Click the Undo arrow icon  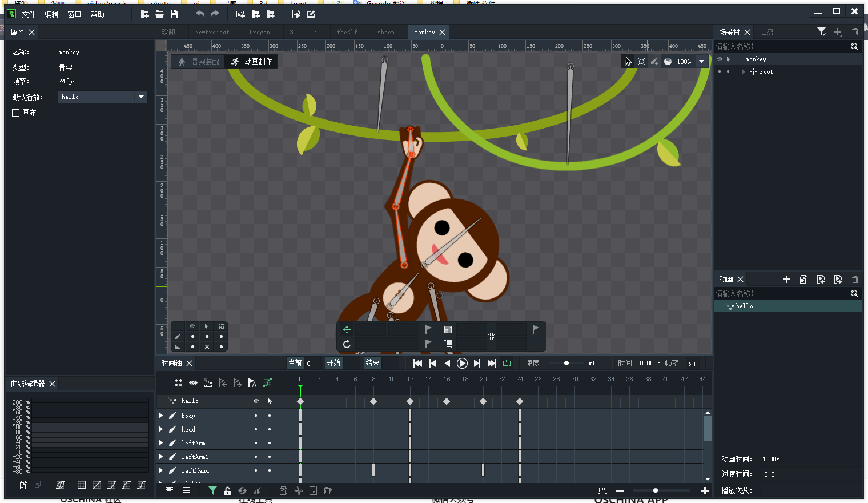(x=200, y=14)
